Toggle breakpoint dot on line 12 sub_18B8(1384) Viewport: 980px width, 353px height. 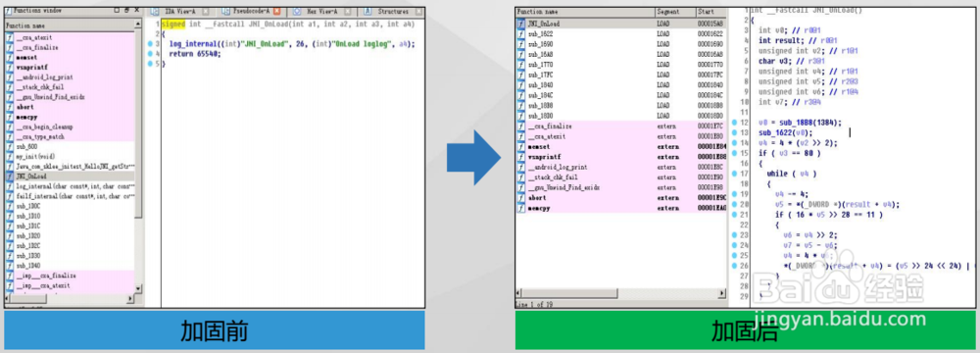(735, 123)
